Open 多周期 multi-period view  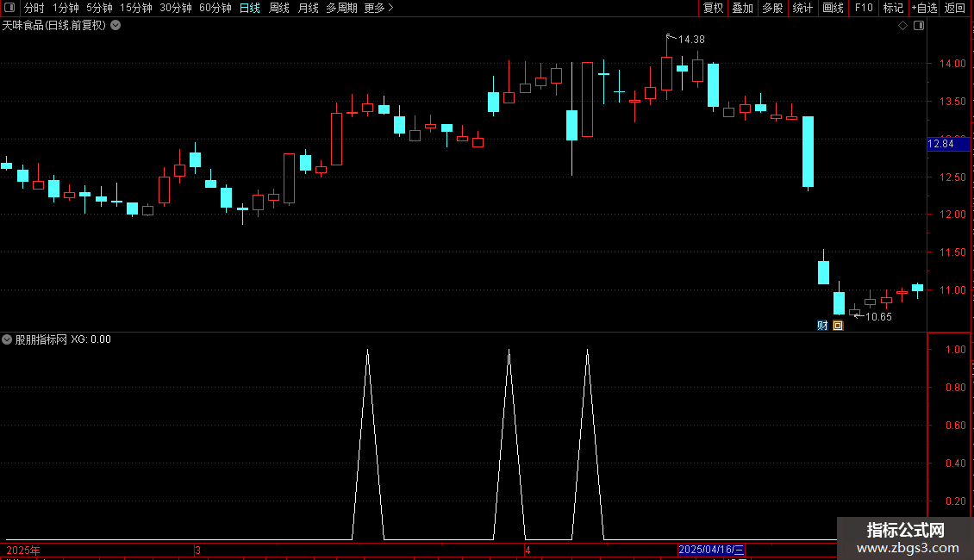[x=341, y=8]
